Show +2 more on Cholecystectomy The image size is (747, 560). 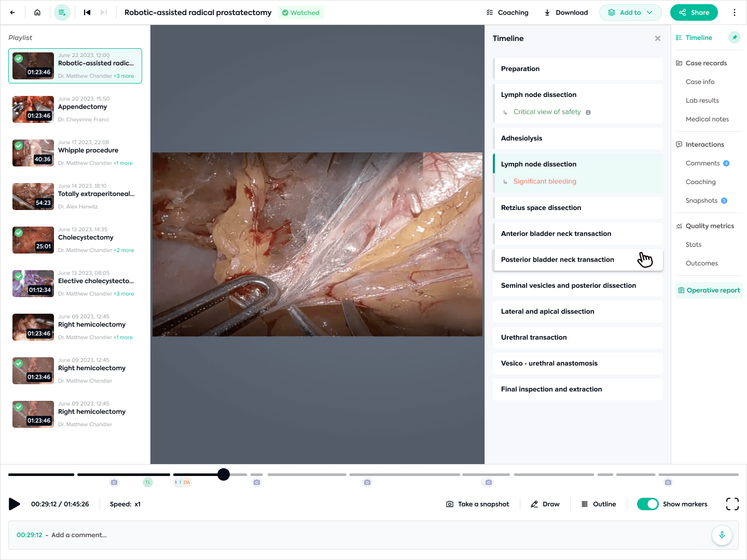(x=124, y=250)
